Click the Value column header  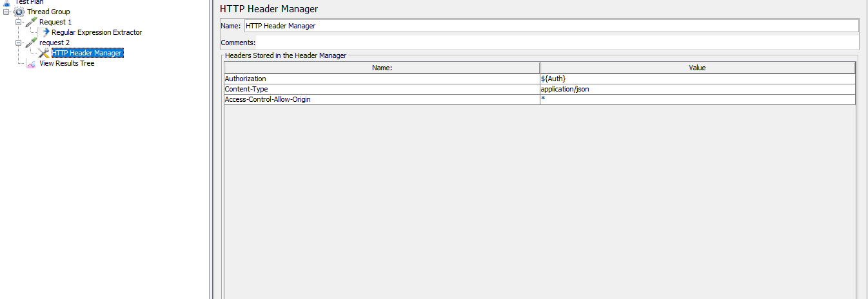point(697,68)
